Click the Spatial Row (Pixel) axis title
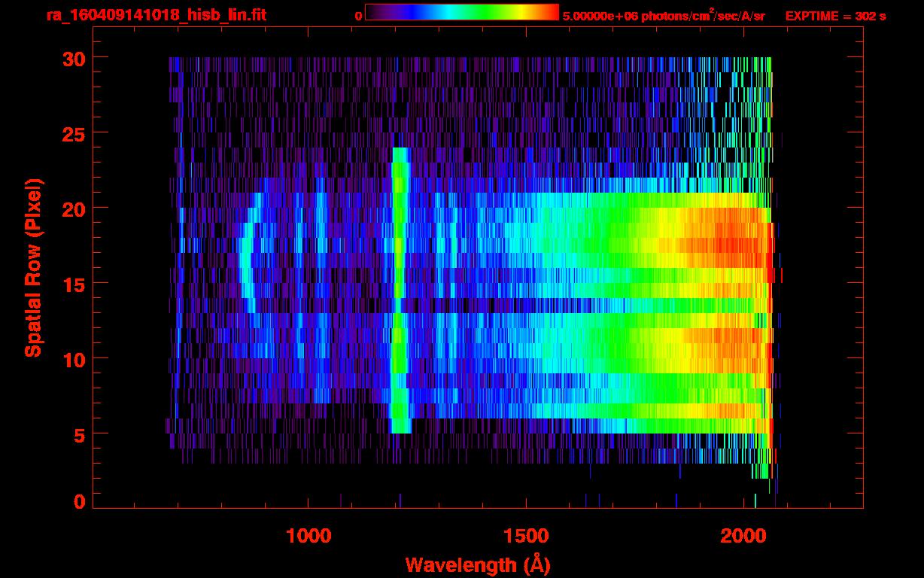Viewport: 924px width, 578px height. (33, 267)
